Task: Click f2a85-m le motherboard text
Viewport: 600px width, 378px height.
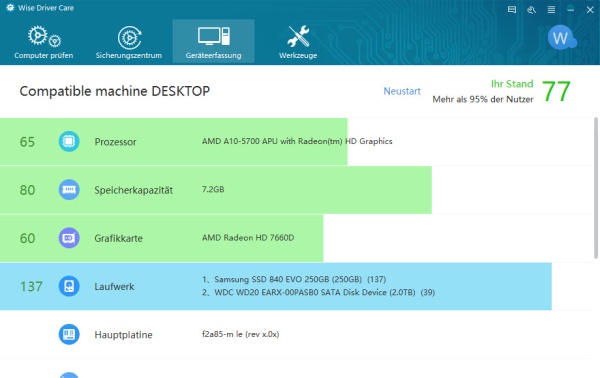Action: 240,334
